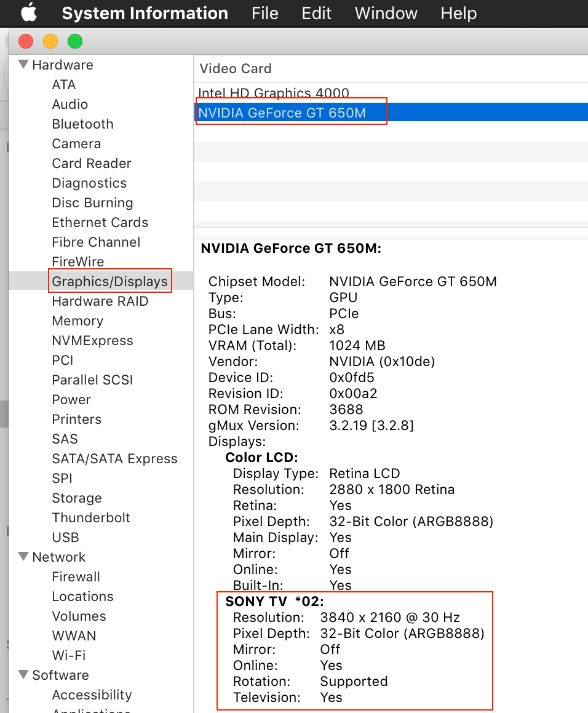This screenshot has width=588, height=713.
Task: Collapse the Hardware section triangle
Action: click(x=23, y=64)
